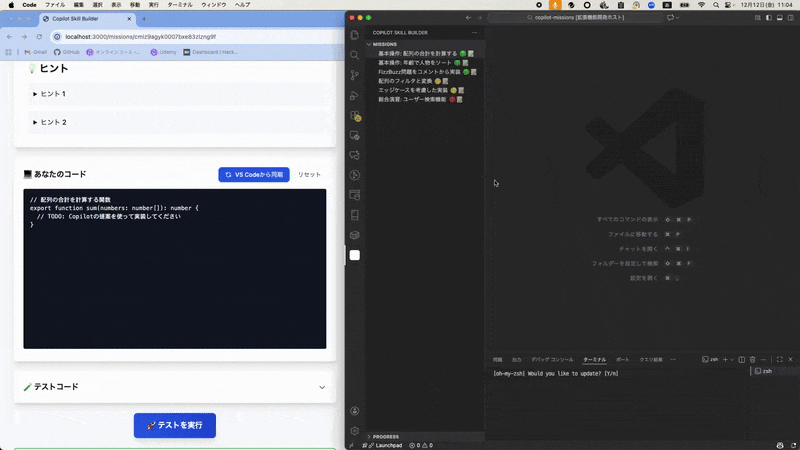800x450 pixels.
Task: Select mission 基本操作: 年齢で人物をソート
Action: [x=425, y=63]
